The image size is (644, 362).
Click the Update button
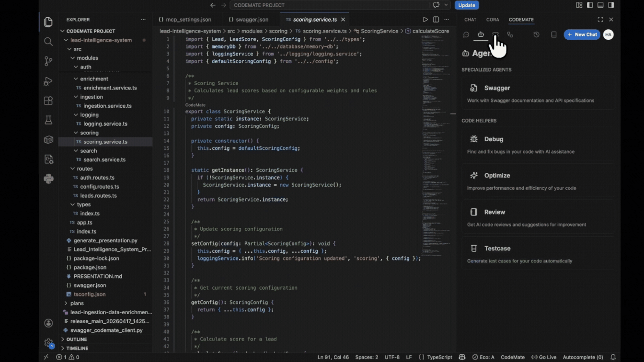(x=467, y=5)
